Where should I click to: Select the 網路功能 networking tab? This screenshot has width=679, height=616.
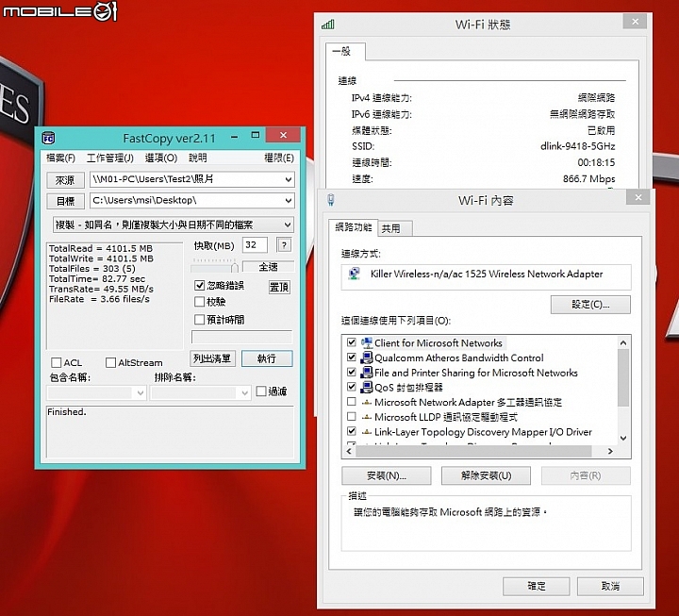354,227
